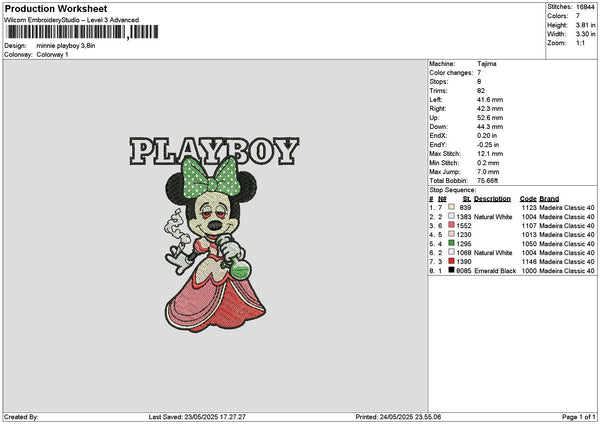Click 'Wilcom EmbroideryStudio – Level 3 Advanced' text
Viewport: 600px width, 424px height.
pos(72,20)
